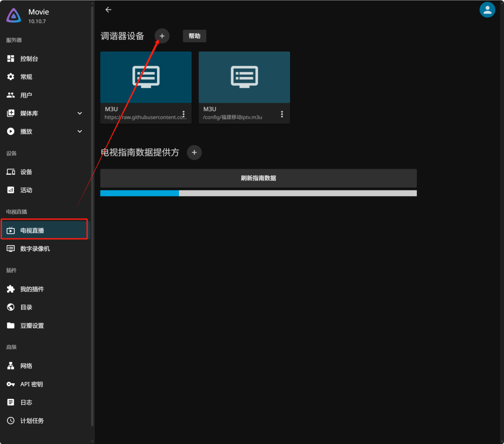Open 目录 plugin catalog
504x444 pixels.
click(x=44, y=307)
